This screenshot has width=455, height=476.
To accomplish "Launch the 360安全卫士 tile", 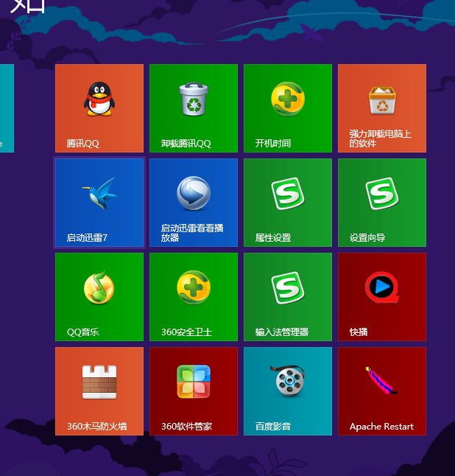I will click(x=193, y=296).
